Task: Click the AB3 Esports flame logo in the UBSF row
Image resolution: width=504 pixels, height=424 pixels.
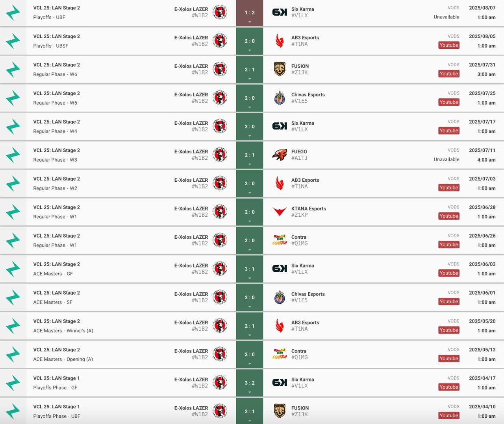Action: coord(280,41)
